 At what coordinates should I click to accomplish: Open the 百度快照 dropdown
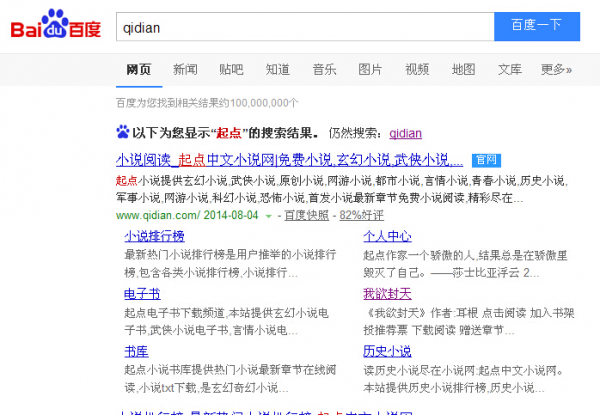click(x=309, y=215)
